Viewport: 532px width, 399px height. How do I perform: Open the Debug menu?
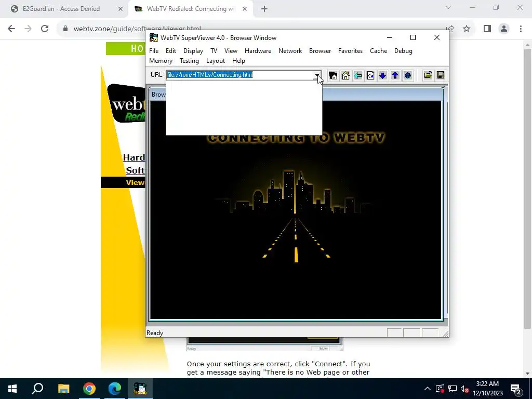403,51
